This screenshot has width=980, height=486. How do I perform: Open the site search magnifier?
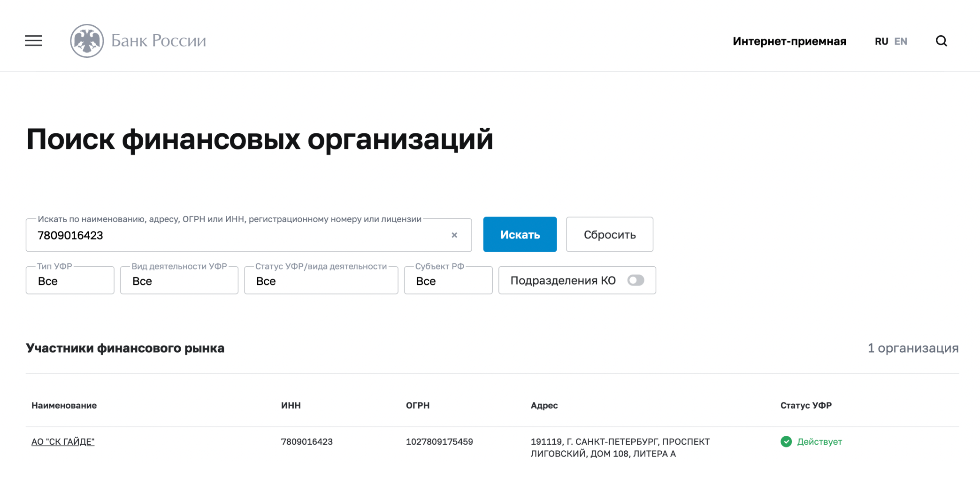[x=941, y=41]
